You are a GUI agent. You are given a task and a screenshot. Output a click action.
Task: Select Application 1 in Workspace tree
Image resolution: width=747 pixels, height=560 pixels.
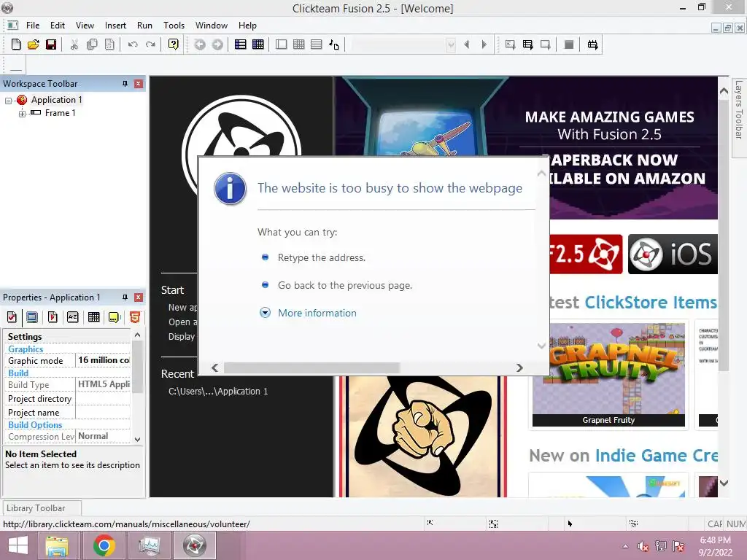(56, 99)
